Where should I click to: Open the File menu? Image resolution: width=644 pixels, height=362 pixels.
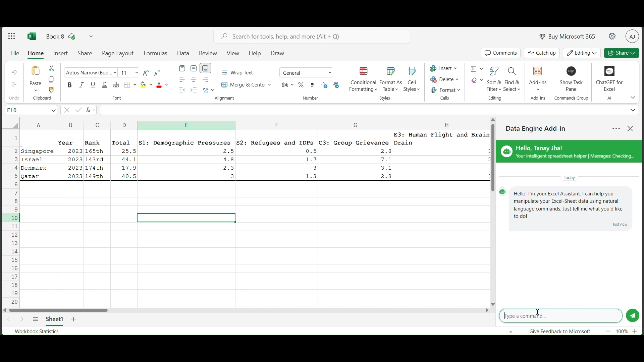pos(15,54)
